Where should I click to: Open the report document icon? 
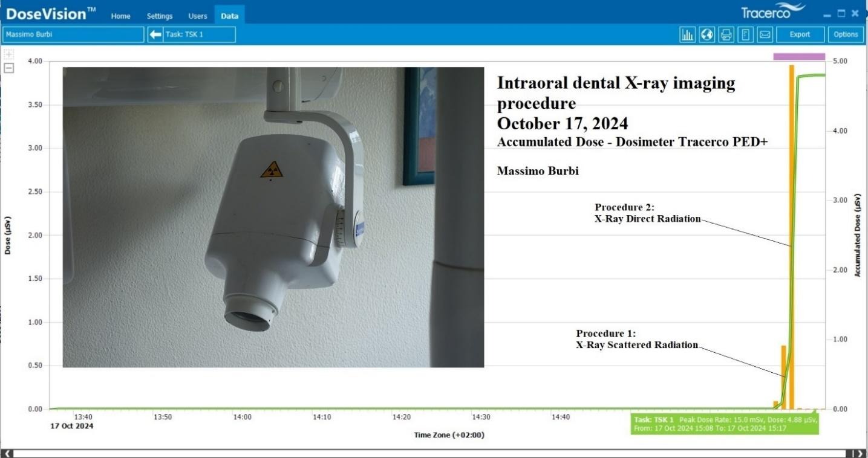(746, 34)
